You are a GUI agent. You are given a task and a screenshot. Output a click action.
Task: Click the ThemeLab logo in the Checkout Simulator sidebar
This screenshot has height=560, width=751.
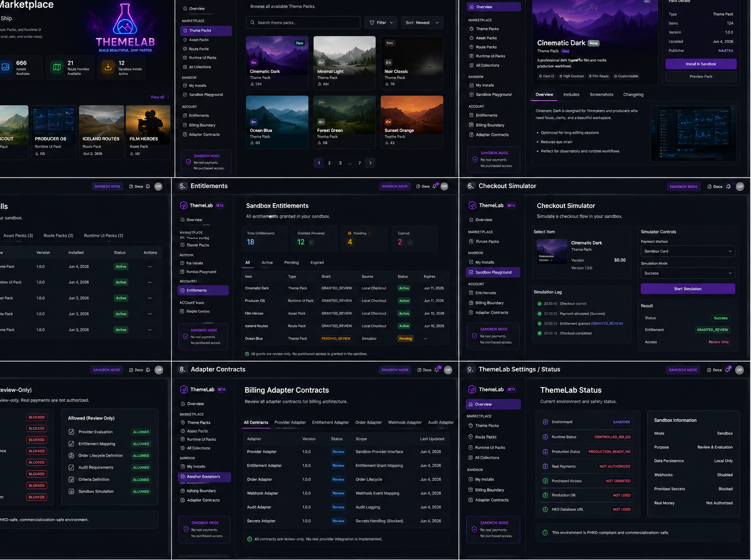473,205
